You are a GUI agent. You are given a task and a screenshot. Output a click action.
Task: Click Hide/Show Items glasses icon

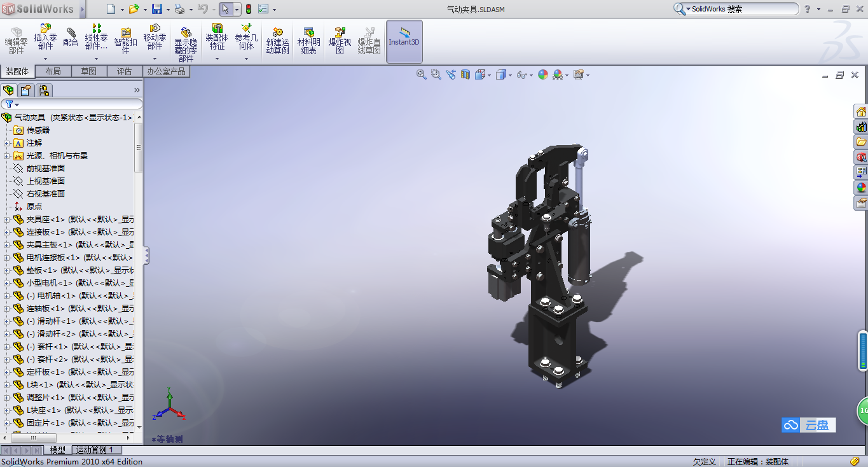521,74
